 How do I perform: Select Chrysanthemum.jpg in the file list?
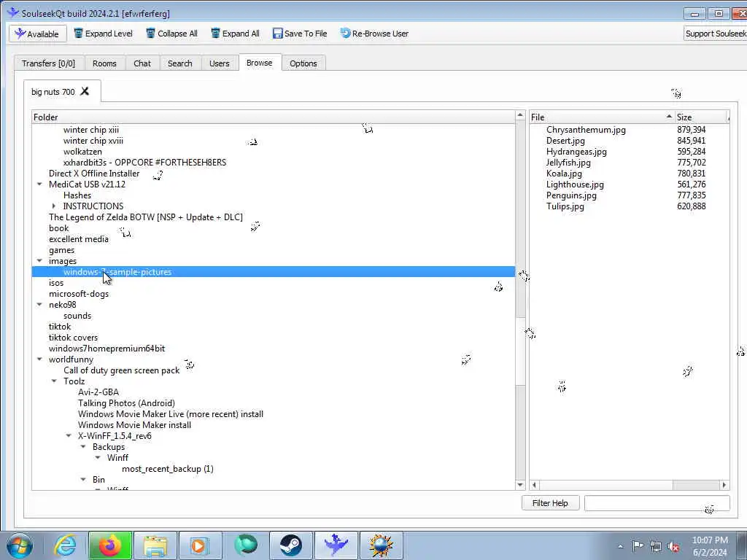click(586, 130)
